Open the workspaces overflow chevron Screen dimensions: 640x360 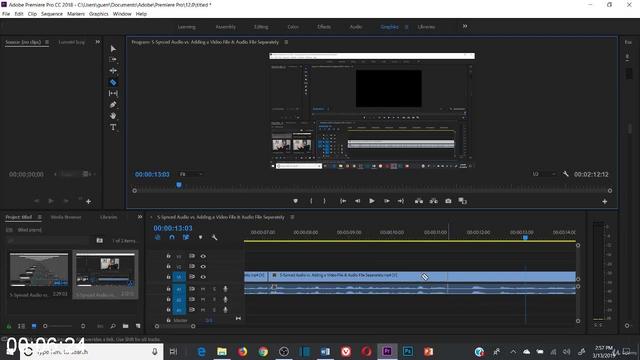click(464, 26)
